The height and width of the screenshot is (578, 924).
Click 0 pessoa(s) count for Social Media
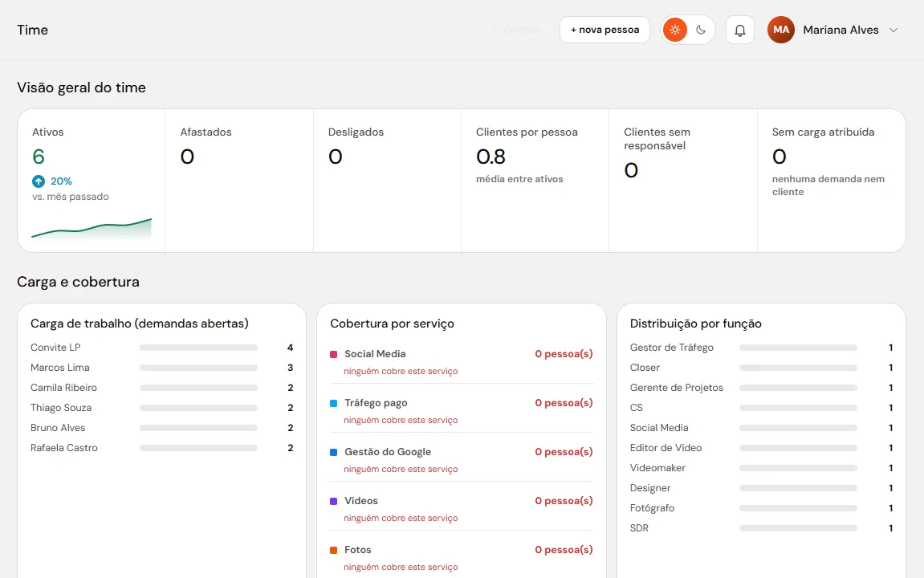(564, 354)
